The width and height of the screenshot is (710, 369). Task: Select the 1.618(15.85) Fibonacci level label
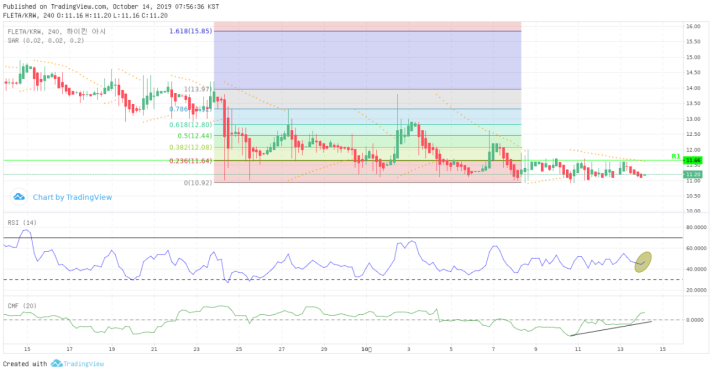coord(191,31)
